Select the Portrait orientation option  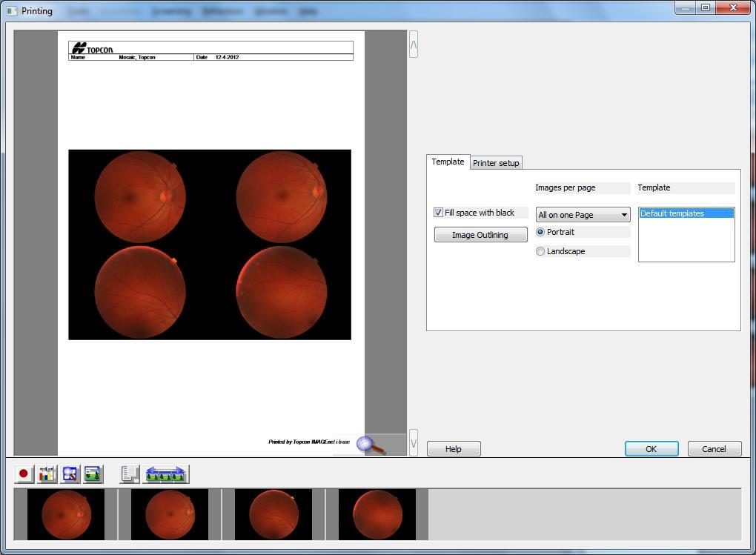tap(540, 232)
